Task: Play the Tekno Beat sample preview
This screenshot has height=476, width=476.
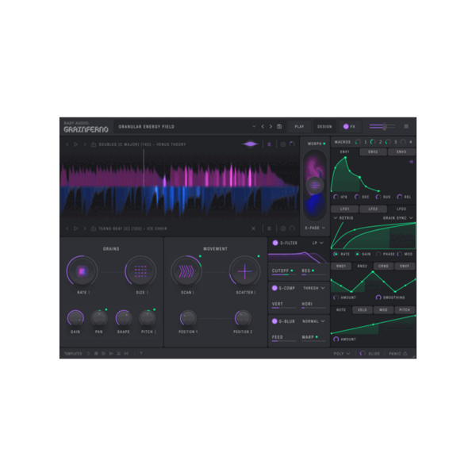Action: click(76, 228)
